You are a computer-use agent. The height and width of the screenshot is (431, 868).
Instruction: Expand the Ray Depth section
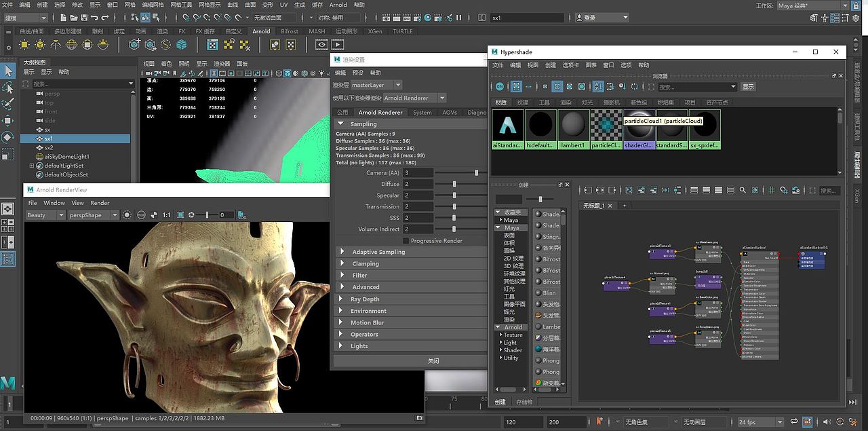(x=342, y=299)
